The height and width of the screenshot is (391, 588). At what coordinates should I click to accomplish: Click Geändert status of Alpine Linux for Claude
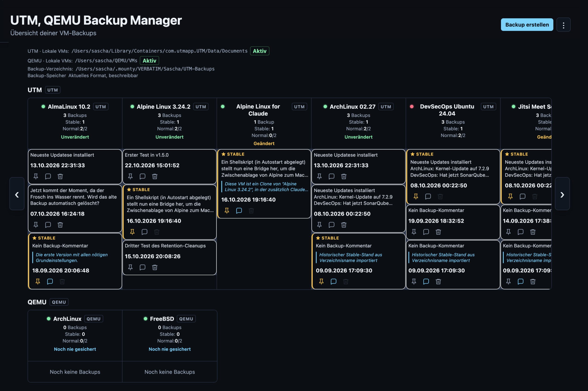tap(264, 143)
